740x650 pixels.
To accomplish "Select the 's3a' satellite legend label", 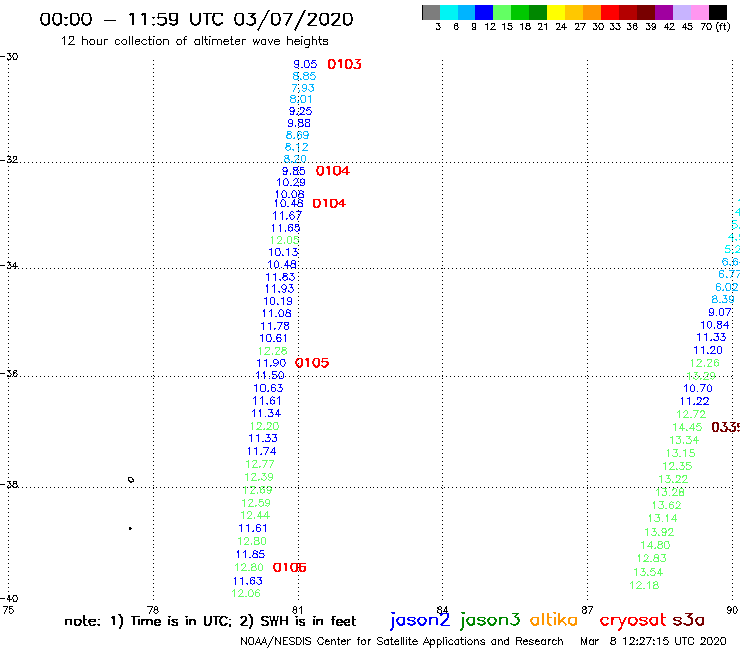I will [688, 620].
